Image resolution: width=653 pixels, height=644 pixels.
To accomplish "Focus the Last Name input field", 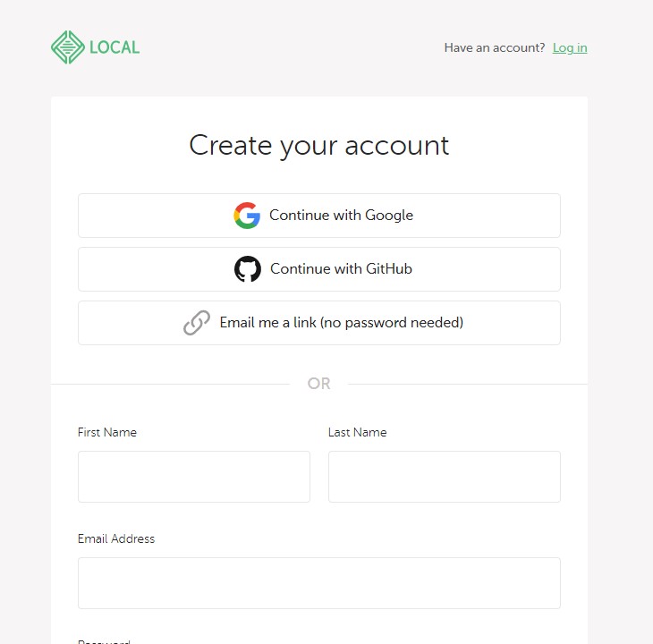I will pyautogui.click(x=445, y=477).
